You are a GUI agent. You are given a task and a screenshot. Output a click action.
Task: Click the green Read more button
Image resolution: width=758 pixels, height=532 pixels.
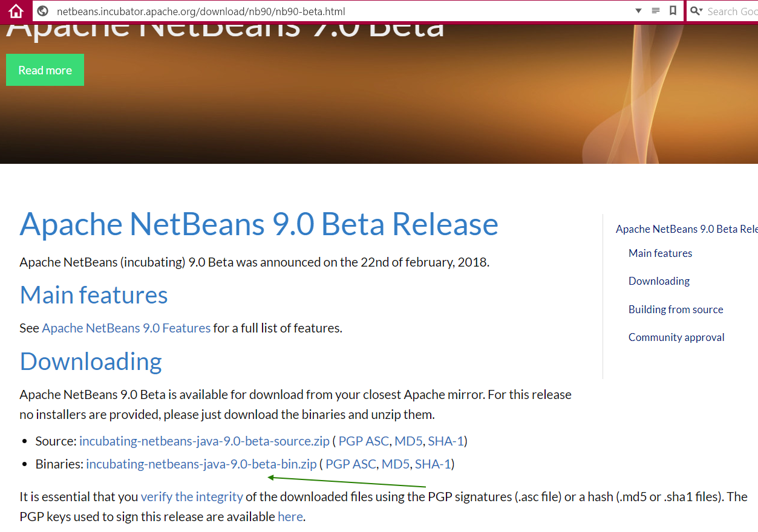click(x=45, y=70)
